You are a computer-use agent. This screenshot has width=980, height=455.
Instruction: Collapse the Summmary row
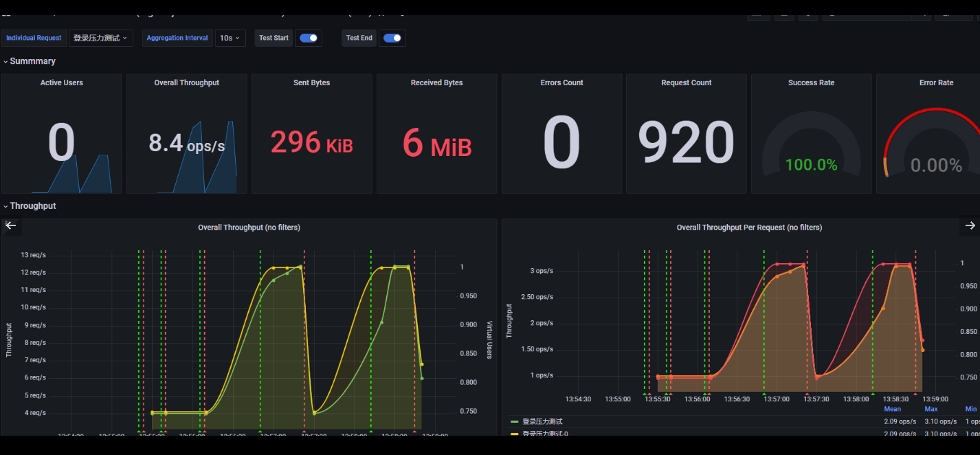pyautogui.click(x=32, y=61)
